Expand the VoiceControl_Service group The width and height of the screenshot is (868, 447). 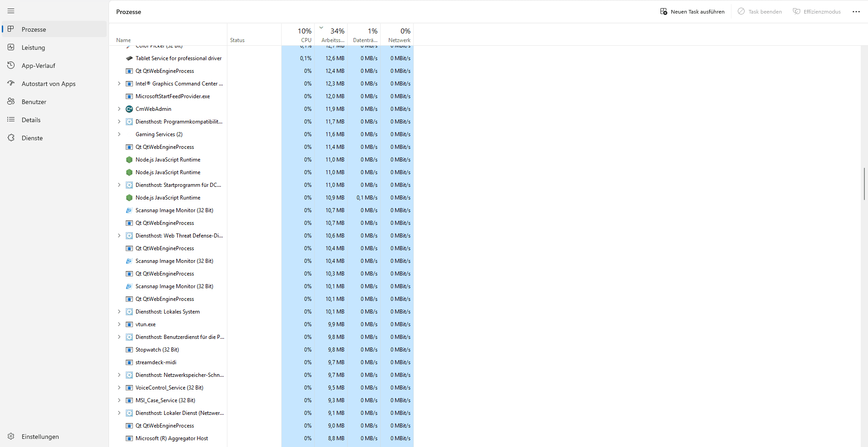[x=119, y=388]
